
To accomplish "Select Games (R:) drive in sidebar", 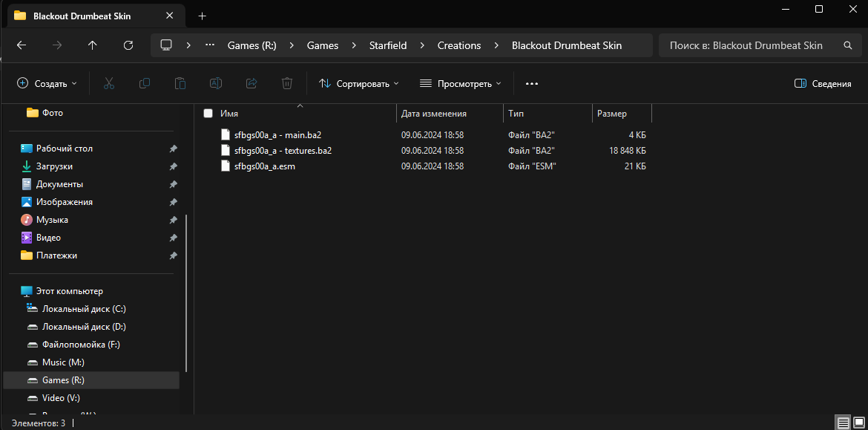I will 91,380.
